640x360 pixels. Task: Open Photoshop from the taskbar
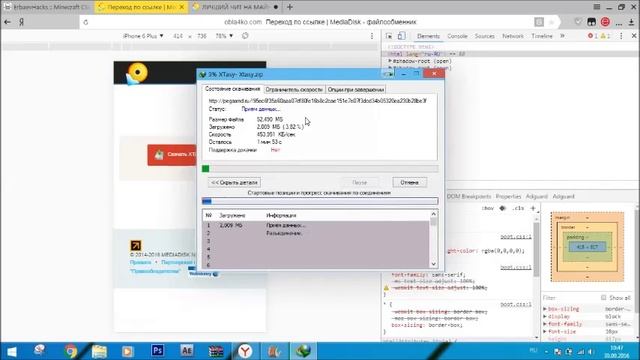tap(158, 351)
